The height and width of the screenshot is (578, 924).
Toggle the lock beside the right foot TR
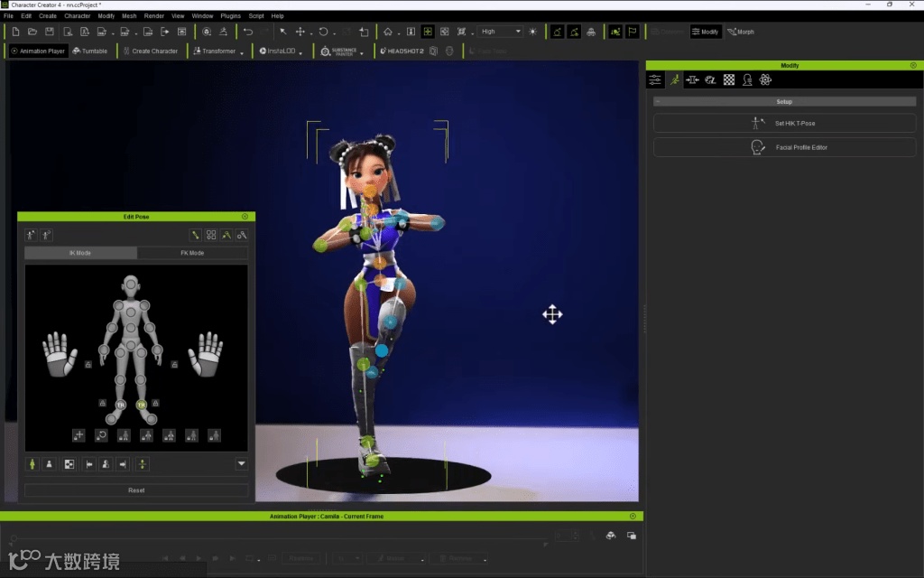[x=155, y=404]
